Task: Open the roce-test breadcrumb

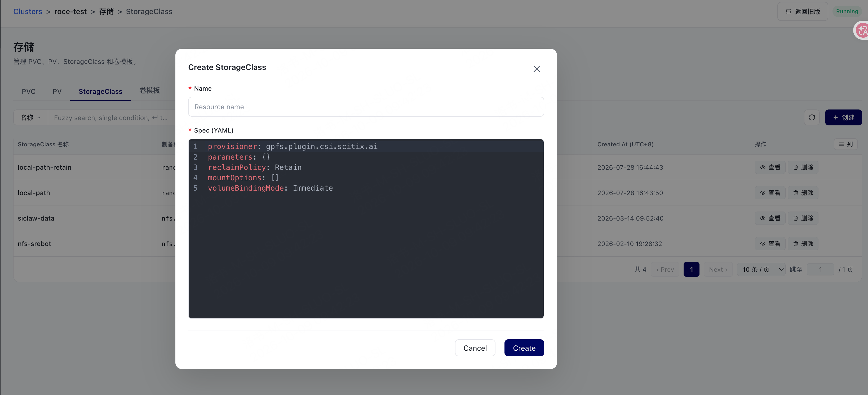Action: [x=70, y=11]
